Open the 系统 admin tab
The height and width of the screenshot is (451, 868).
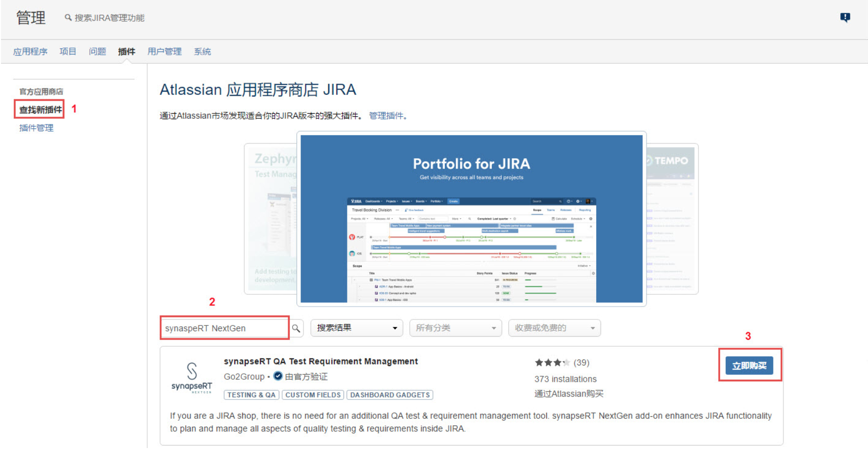[202, 51]
